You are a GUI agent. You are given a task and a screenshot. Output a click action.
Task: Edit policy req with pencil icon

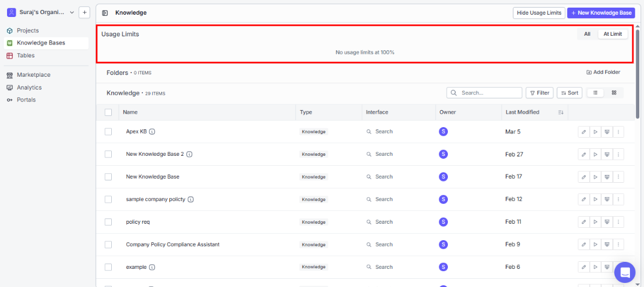coord(584,222)
